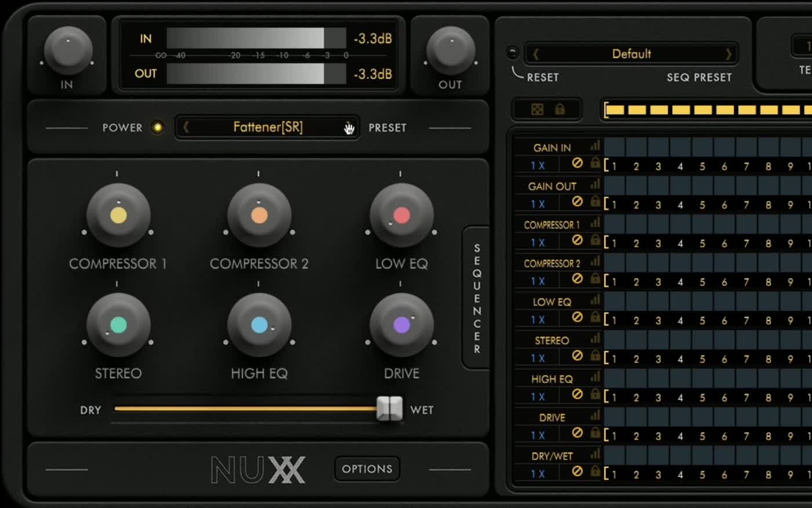Click the round RESET button
812x508 pixels.
(x=512, y=53)
